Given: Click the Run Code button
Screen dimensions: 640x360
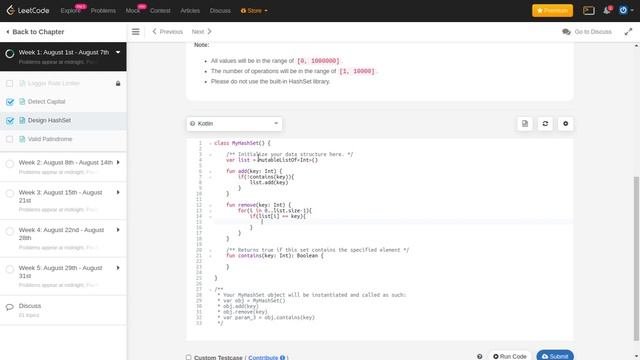Looking at the screenshot, I should coord(509,356).
